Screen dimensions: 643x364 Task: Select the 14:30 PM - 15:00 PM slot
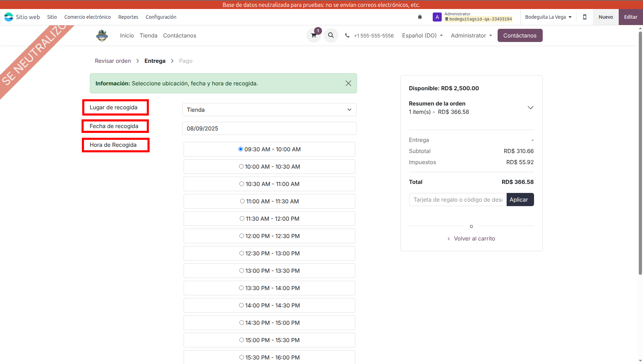[x=242, y=323]
